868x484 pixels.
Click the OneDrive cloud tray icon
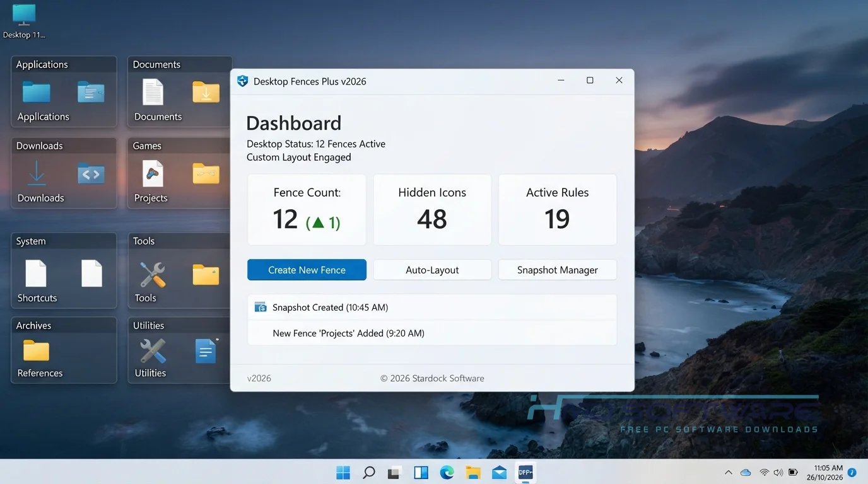(746, 472)
